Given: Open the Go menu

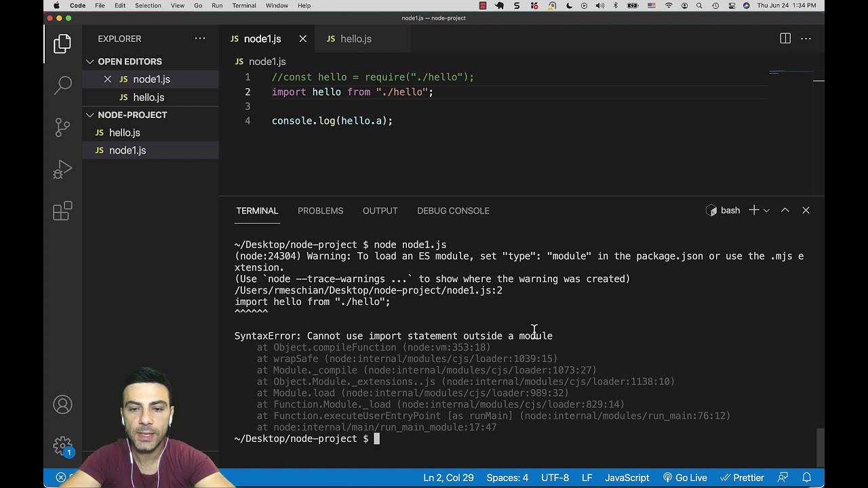Looking at the screenshot, I should (x=198, y=5).
